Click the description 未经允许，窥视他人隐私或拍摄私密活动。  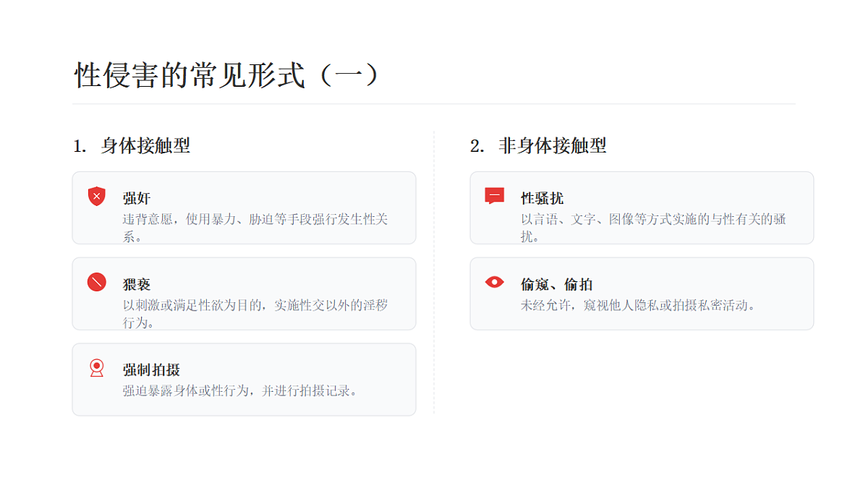638,305
